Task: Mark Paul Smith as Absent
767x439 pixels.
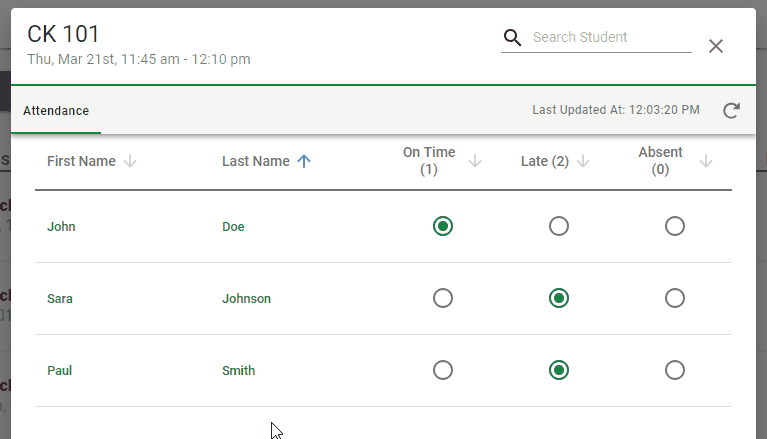Action: pos(675,370)
